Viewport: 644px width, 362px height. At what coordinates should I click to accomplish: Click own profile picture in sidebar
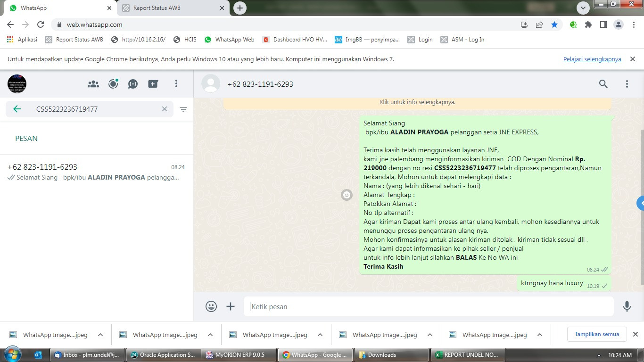pos(17,84)
